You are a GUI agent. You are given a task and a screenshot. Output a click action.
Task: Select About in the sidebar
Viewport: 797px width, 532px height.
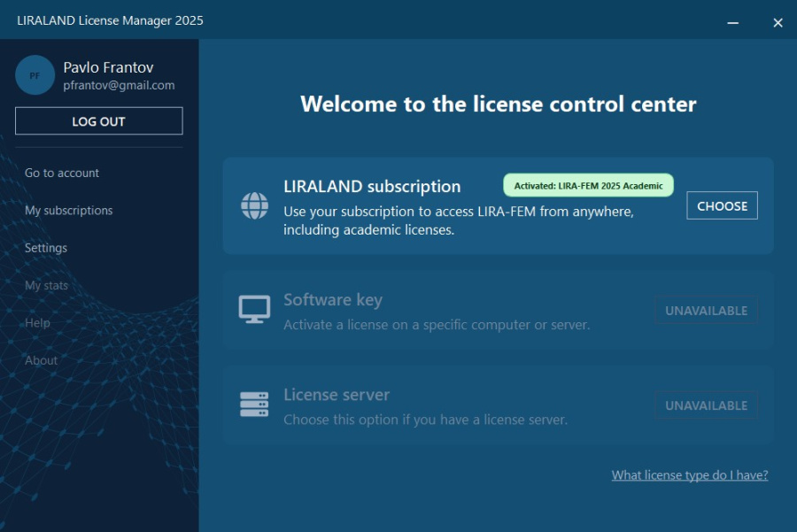[41, 360]
